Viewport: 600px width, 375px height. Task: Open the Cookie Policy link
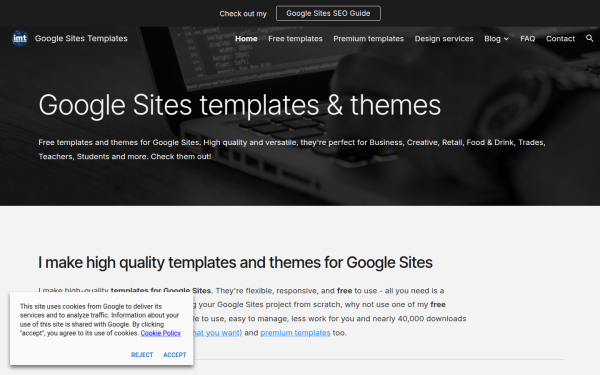click(161, 333)
